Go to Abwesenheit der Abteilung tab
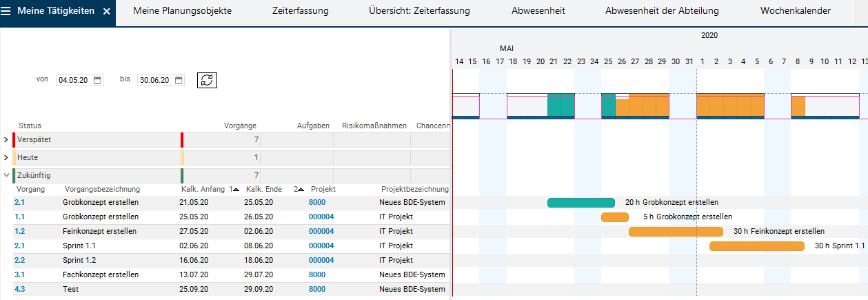The height and width of the screenshot is (300, 868). [x=661, y=11]
